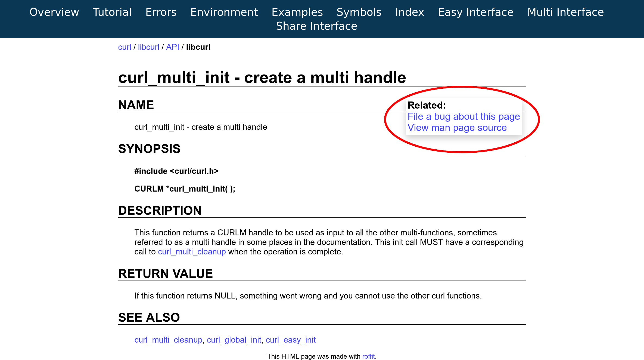Click the libcurl breadcrumb link
This screenshot has height=360, width=644.
tap(148, 47)
